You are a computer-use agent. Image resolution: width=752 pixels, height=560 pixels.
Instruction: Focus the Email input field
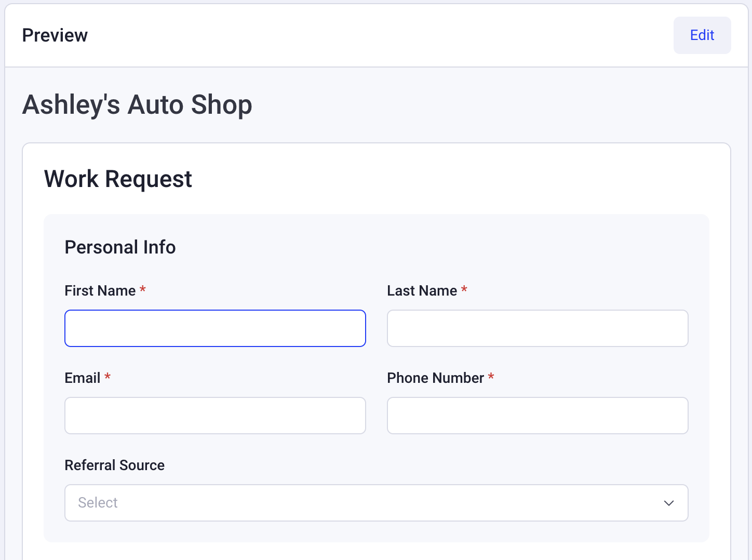[215, 415]
